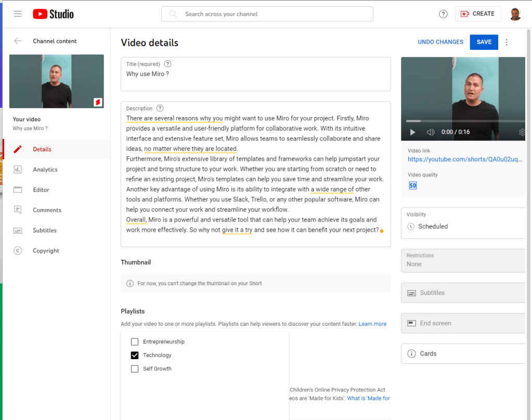The image size is (532, 420).
Task: Play the video preview
Action: click(x=412, y=132)
